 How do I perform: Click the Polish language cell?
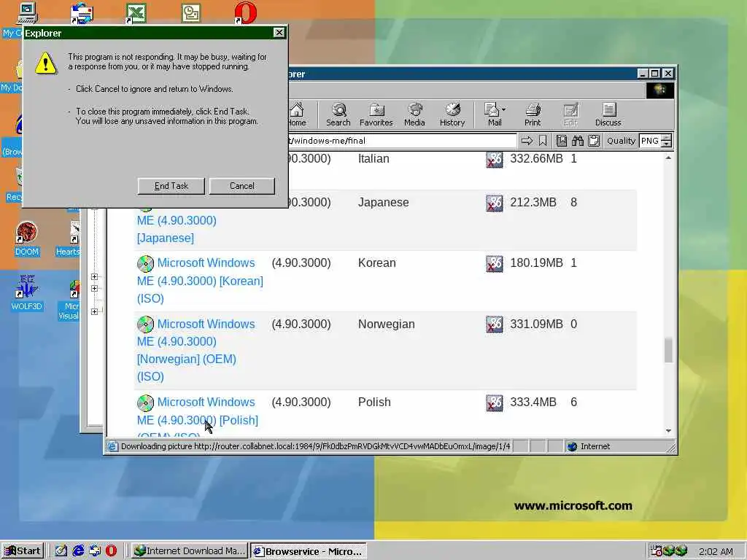click(374, 402)
